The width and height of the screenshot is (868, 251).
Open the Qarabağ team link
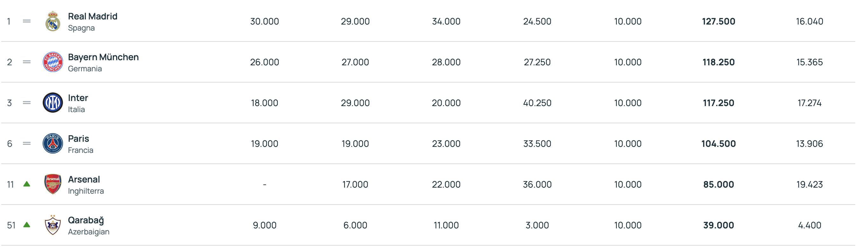point(86,220)
